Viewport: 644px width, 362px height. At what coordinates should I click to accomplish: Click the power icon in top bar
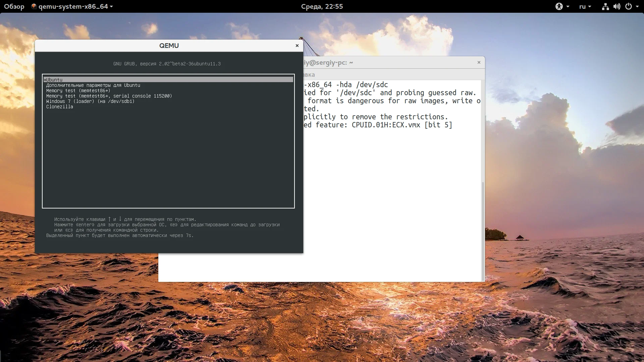point(629,6)
